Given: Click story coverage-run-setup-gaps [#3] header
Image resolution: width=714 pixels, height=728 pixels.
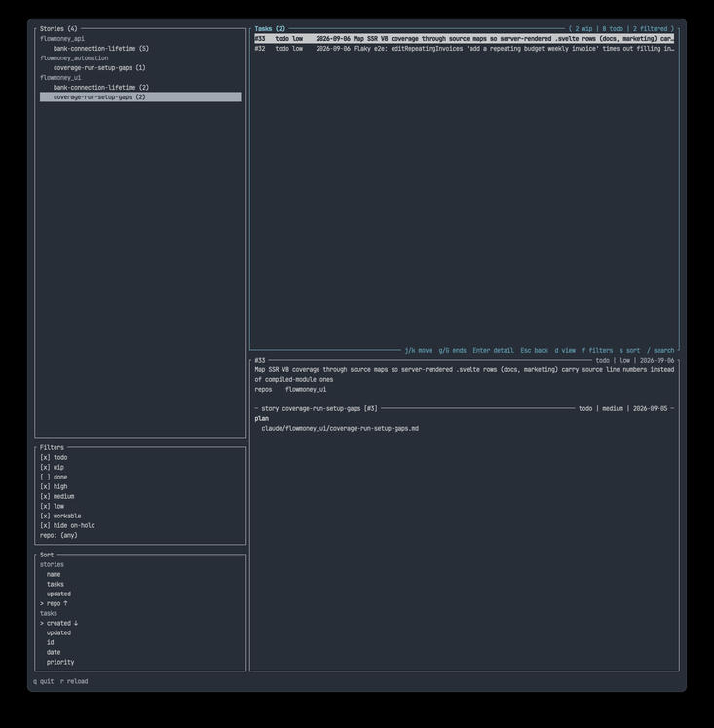Looking at the screenshot, I should pyautogui.click(x=319, y=409).
